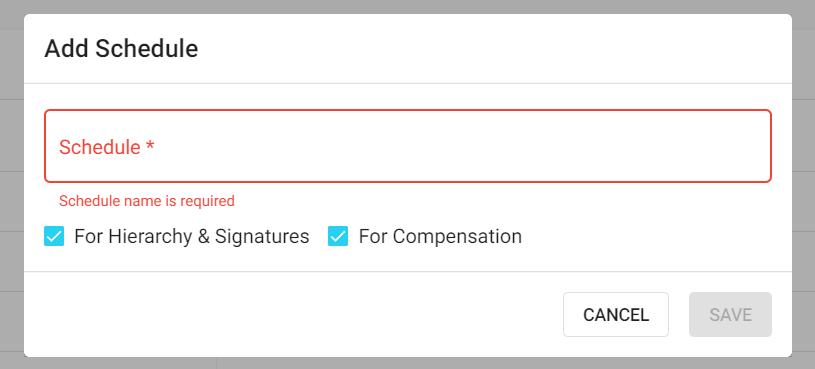Dismiss the dialog using CANCEL
The height and width of the screenshot is (369, 815).
tap(616, 314)
